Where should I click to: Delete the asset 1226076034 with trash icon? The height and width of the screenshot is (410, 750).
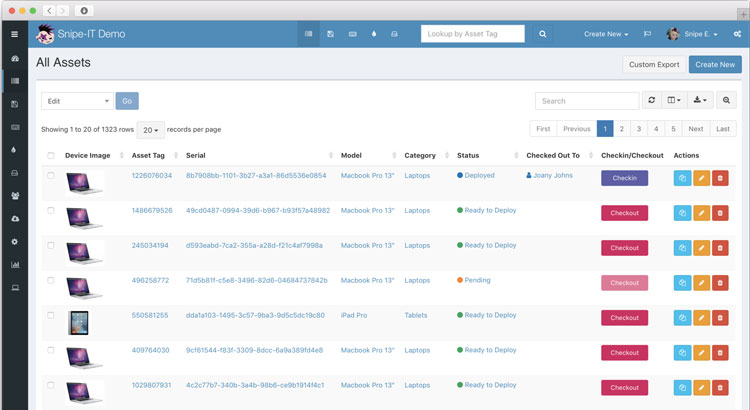pyautogui.click(x=720, y=178)
